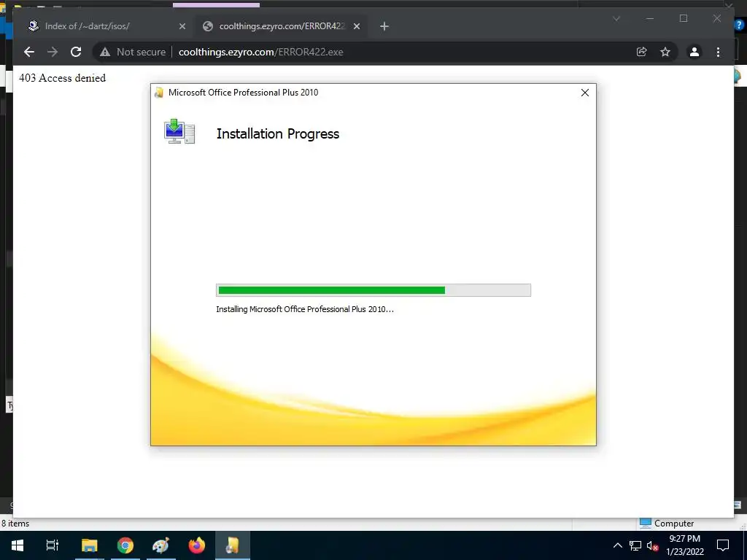The width and height of the screenshot is (747, 560).
Task: Reload the coolthings.ezyro.com page
Action: [x=76, y=52]
